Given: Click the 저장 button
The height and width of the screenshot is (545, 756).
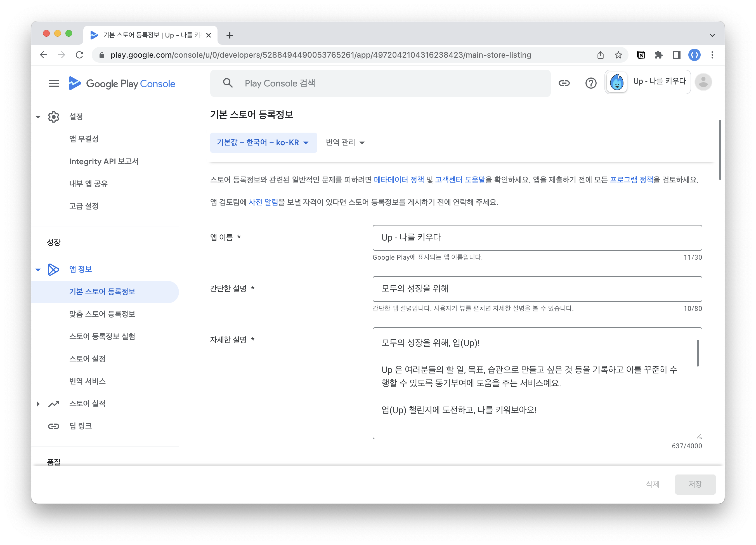Looking at the screenshot, I should pos(695,484).
